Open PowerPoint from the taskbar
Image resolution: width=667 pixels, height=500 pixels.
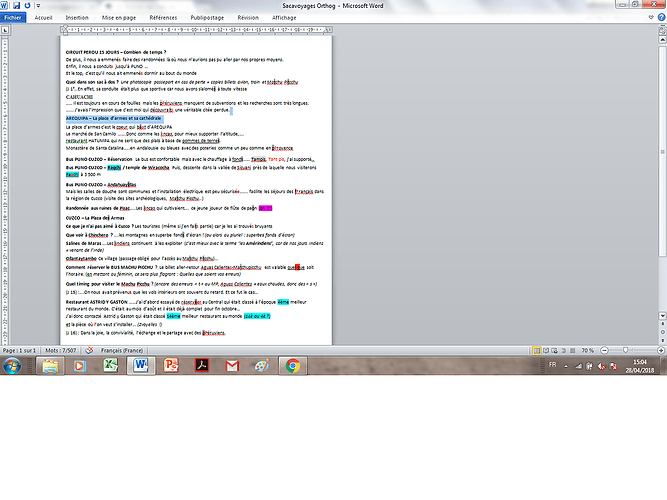click(x=171, y=365)
